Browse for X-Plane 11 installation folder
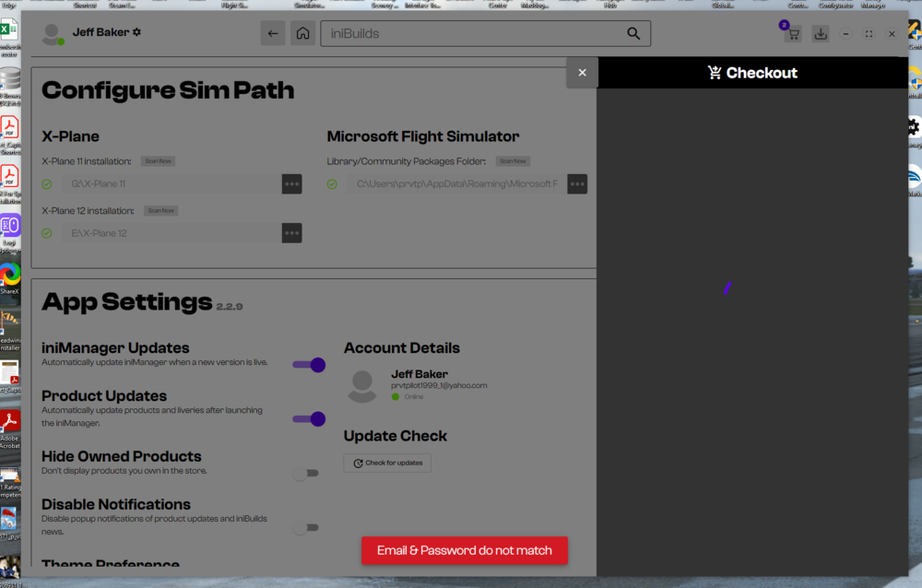This screenshot has height=588, width=922. [291, 184]
